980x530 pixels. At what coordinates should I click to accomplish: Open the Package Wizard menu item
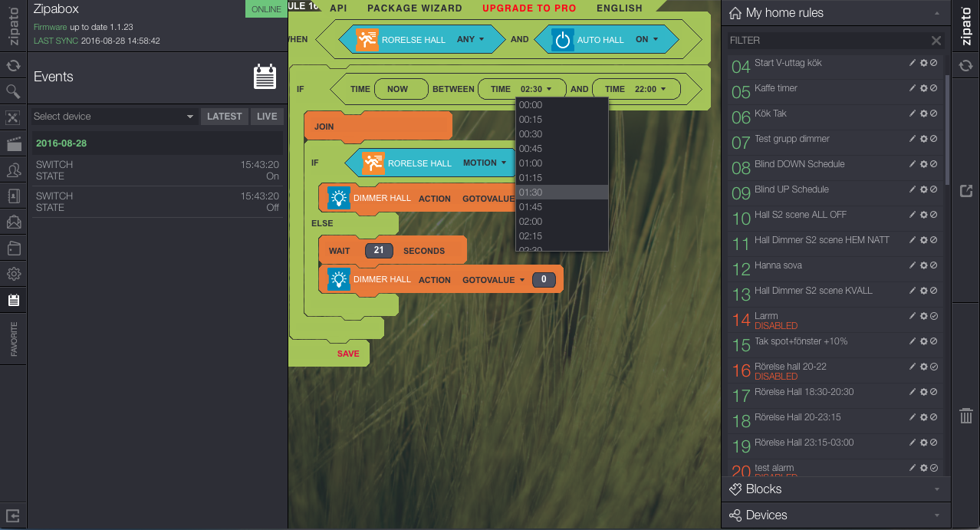[x=414, y=8]
